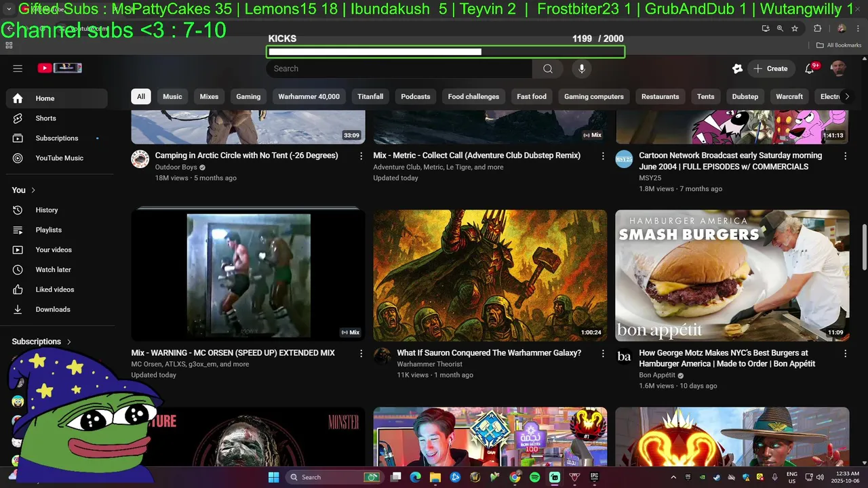Select the Titanfall filter chip
This screenshot has width=868, height=488.
(x=370, y=96)
